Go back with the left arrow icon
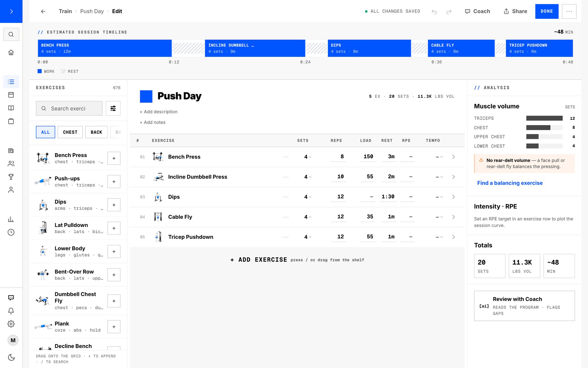 click(43, 11)
